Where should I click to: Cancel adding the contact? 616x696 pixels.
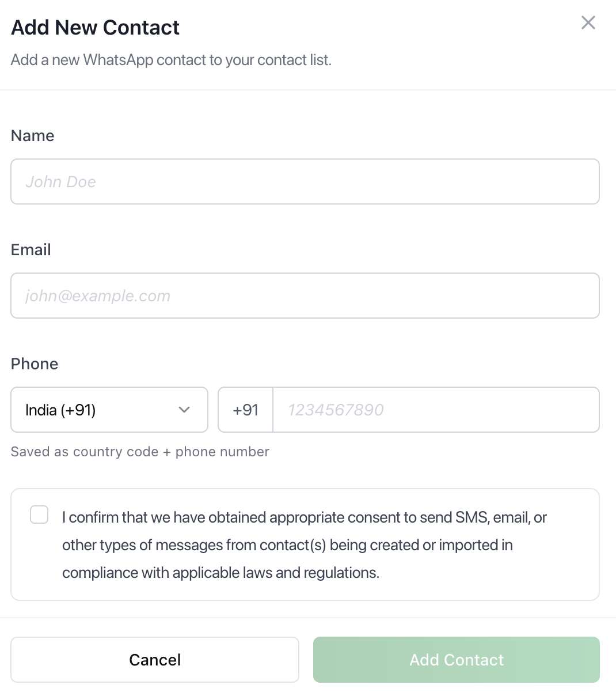pos(155,660)
